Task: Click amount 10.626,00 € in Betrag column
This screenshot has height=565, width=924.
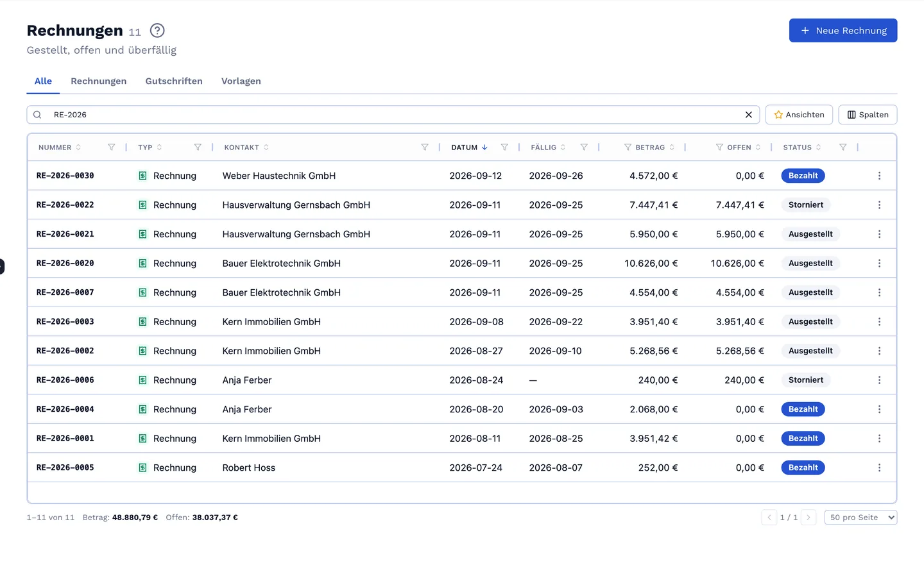Action: (651, 264)
